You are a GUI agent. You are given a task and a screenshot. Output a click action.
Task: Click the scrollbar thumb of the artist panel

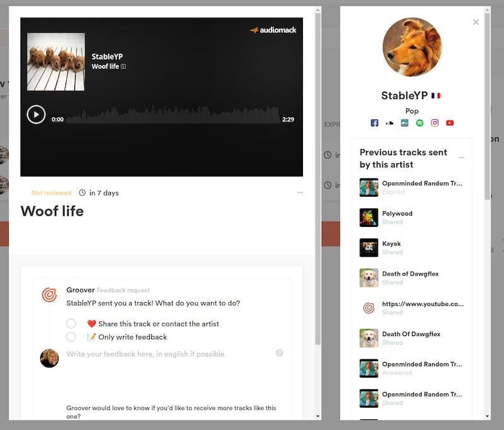coord(488,106)
